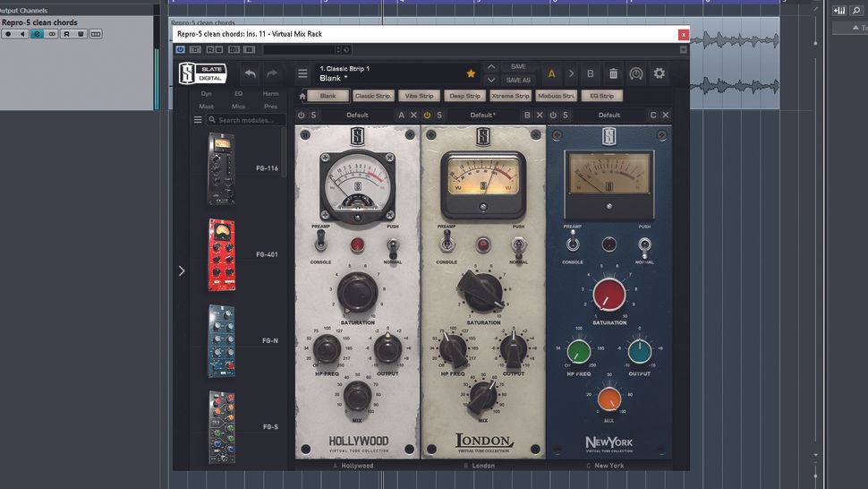
Task: Select the FG-N module thumbnail
Action: click(x=221, y=341)
